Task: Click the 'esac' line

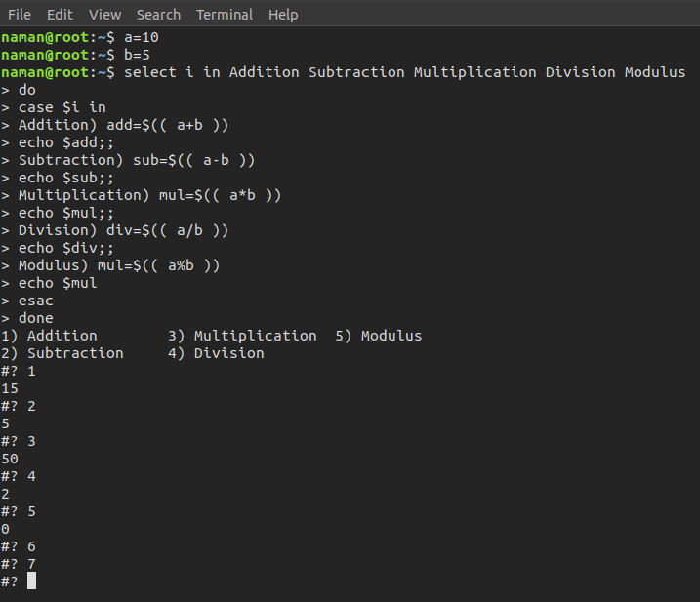Action: (x=35, y=301)
